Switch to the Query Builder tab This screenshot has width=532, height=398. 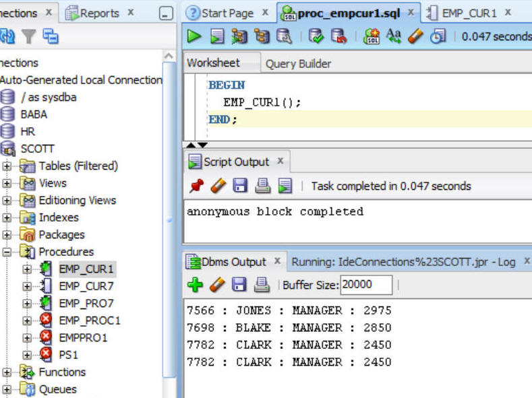tap(298, 64)
